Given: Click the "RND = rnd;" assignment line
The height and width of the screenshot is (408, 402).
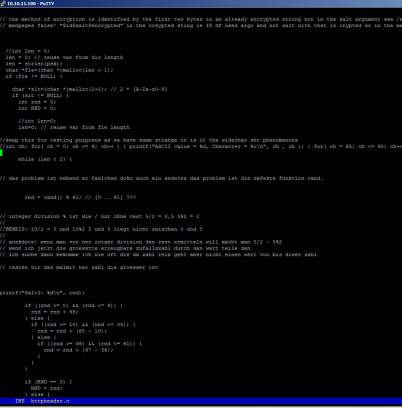Looking at the screenshot, I should click(x=47, y=388).
